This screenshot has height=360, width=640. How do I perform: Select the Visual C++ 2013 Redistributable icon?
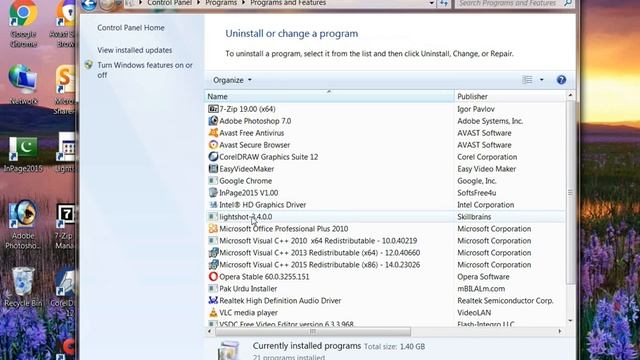[x=213, y=253]
